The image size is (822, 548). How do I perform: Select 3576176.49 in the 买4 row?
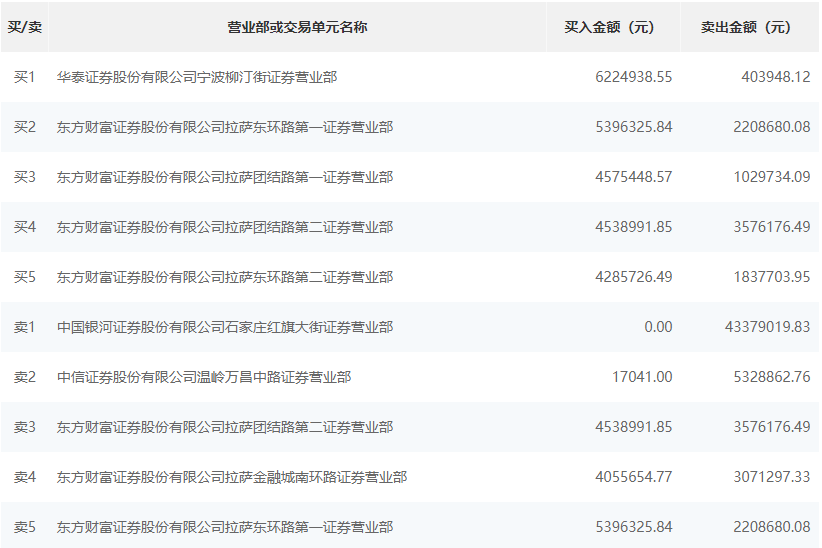tap(772, 227)
